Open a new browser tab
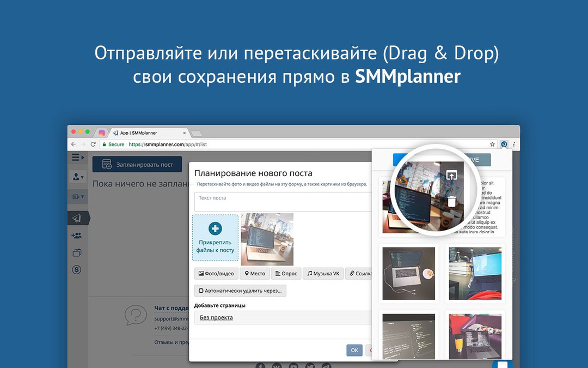Viewport: 588px width, 368px height. click(x=197, y=134)
